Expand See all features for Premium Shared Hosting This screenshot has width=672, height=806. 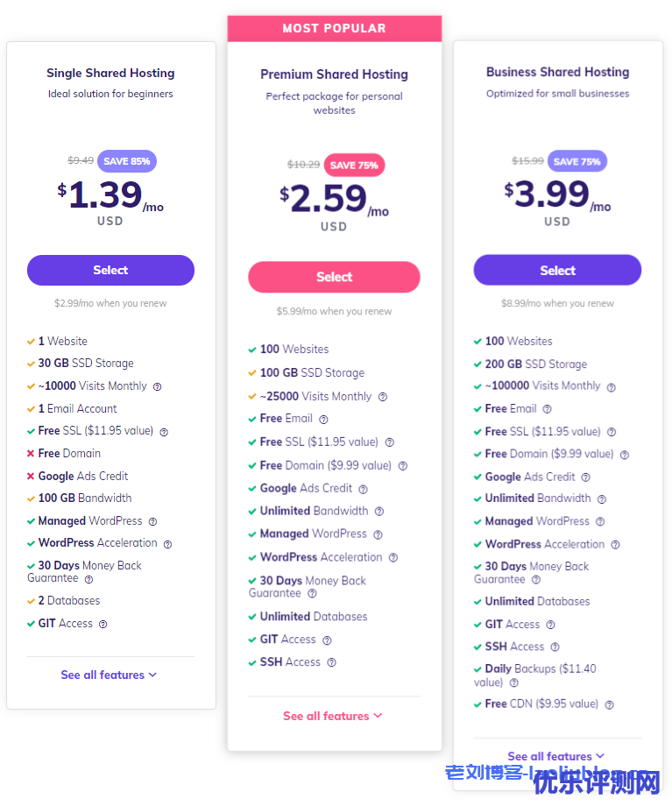pos(333,717)
